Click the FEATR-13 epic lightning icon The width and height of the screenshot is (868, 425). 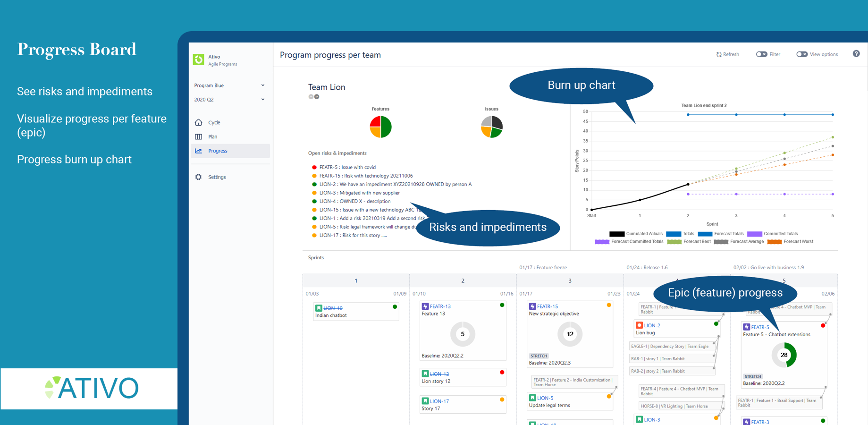point(425,306)
